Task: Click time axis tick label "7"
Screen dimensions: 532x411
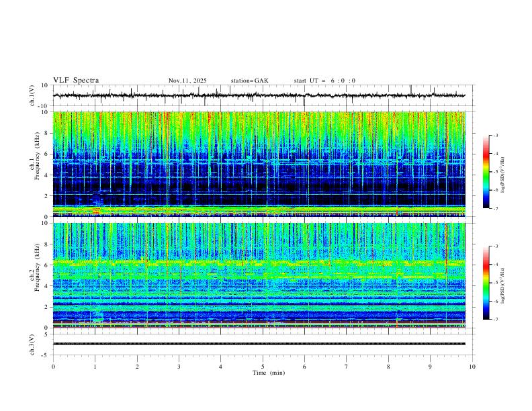Action: [x=347, y=367]
